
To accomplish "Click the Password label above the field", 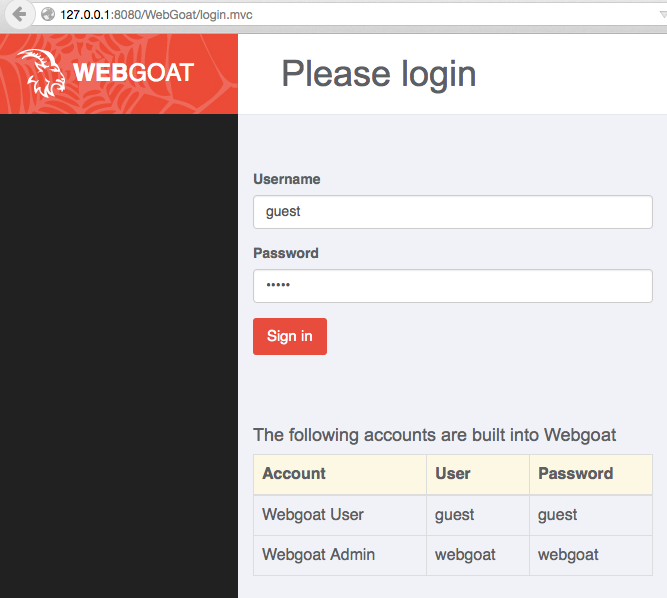I will click(x=286, y=253).
